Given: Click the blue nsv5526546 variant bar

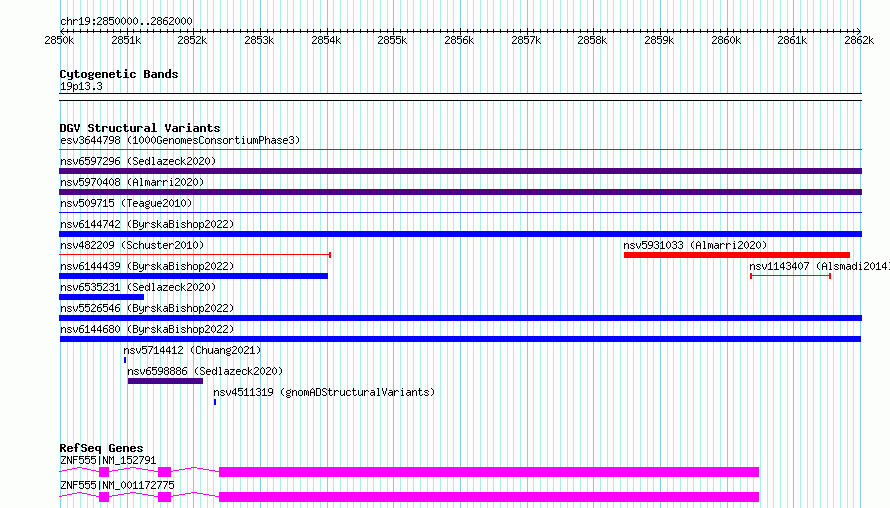Looking at the screenshot, I should (x=460, y=318).
